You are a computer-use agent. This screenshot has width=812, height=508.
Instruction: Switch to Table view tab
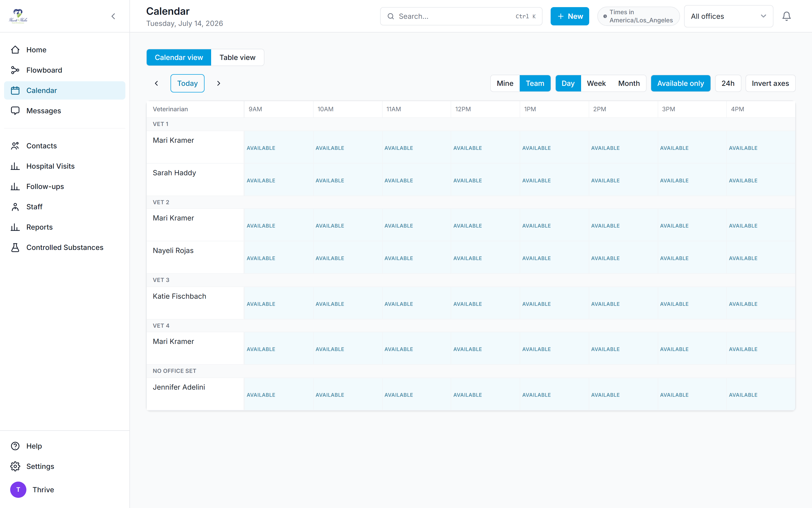(238, 57)
